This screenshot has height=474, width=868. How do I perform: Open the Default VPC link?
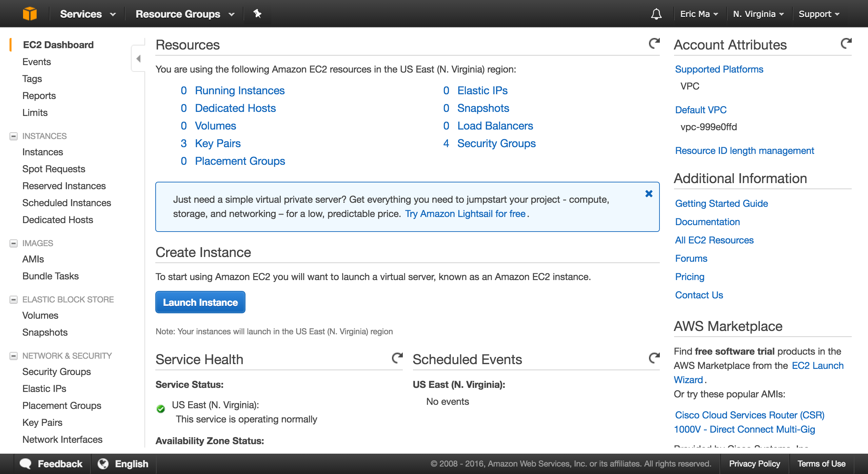pyautogui.click(x=701, y=110)
